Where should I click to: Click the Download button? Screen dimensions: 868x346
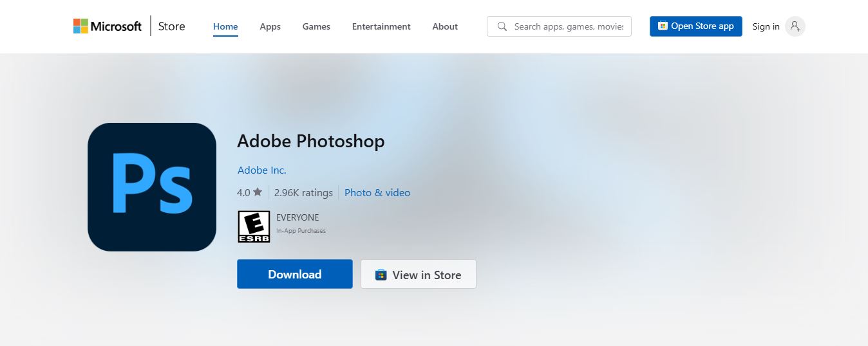(x=295, y=274)
